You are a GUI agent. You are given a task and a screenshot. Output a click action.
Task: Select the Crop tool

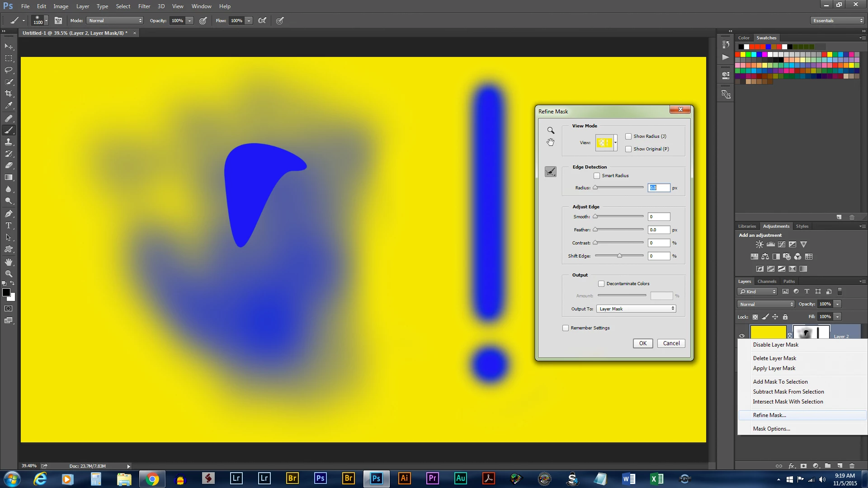pos(9,94)
